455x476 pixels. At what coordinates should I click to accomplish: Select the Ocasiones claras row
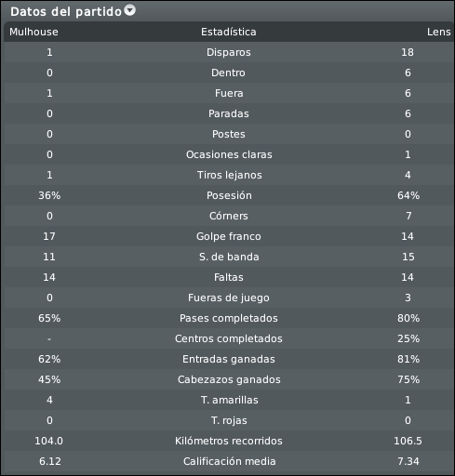click(229, 154)
